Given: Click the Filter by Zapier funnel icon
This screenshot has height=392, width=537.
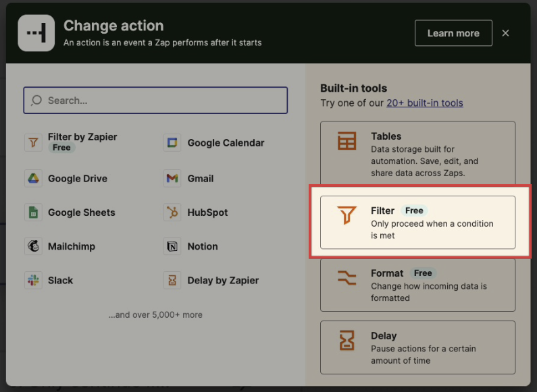Looking at the screenshot, I should [33, 142].
